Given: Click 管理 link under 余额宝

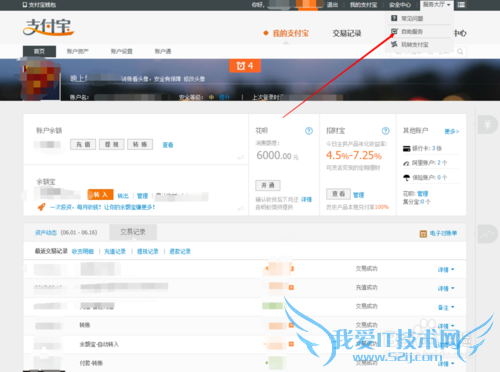Looking at the screenshot, I should pos(142,196).
